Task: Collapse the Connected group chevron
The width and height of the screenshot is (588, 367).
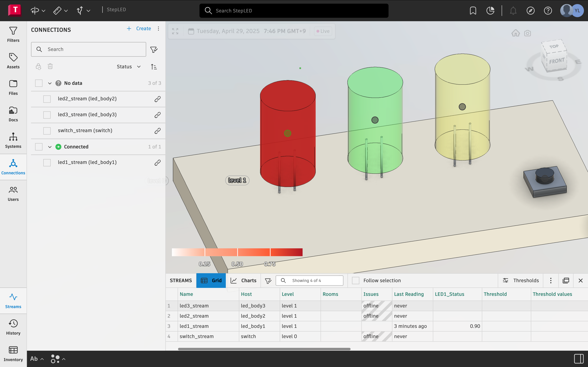Action: tap(50, 147)
